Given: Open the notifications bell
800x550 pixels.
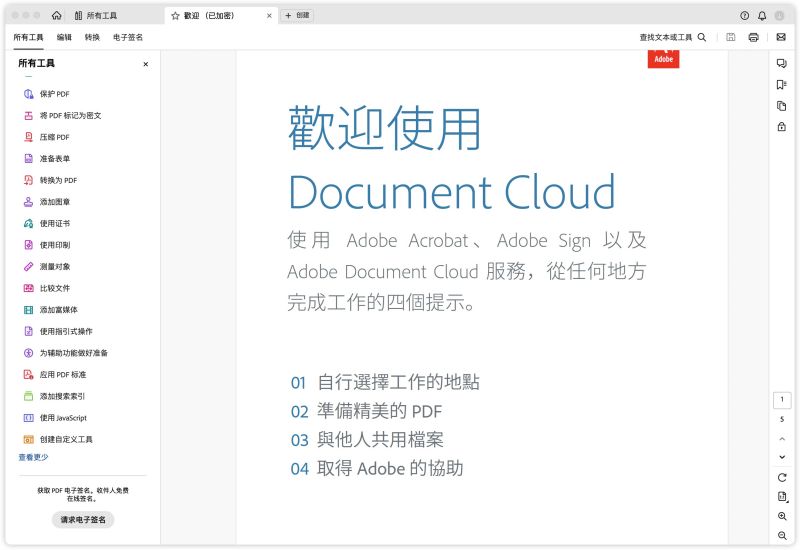Looking at the screenshot, I should (x=762, y=16).
